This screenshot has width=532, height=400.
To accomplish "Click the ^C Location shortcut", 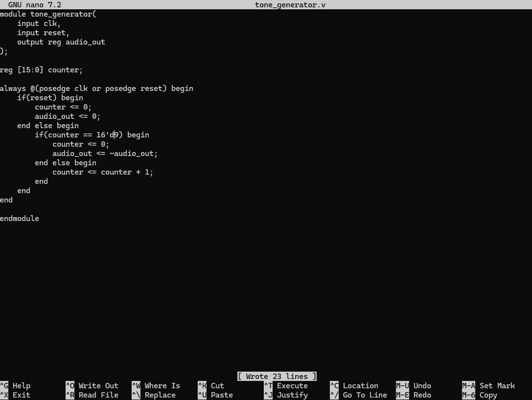I will click(x=354, y=386).
